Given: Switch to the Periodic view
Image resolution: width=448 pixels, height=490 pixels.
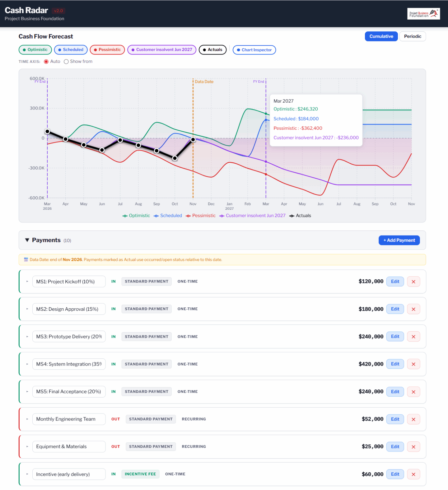Looking at the screenshot, I should coord(412,36).
